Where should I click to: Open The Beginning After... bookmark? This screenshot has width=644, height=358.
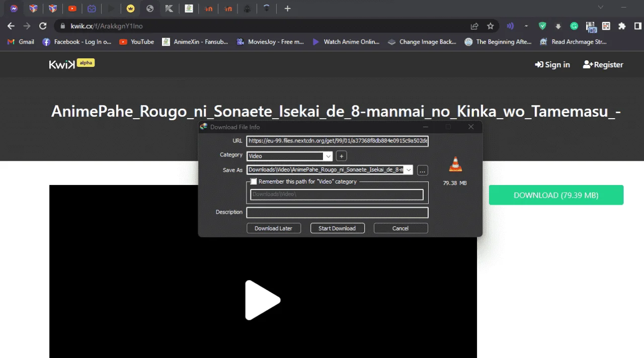(x=498, y=42)
